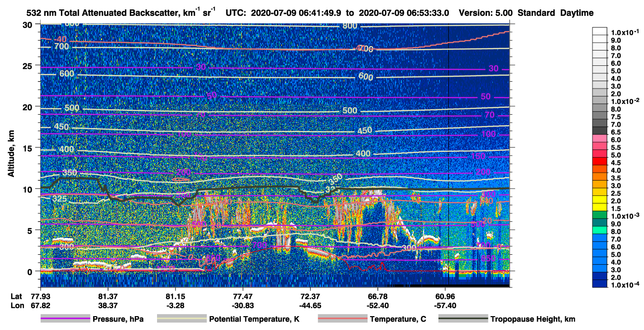This screenshot has height=330, width=644.
Task: Click longitude value -52.40
Action: click(377, 306)
